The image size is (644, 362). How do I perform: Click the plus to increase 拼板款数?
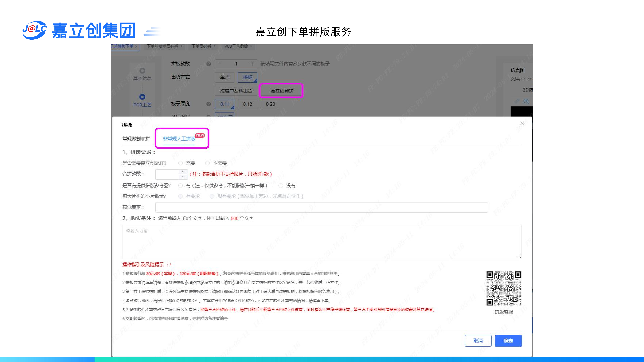(252, 64)
